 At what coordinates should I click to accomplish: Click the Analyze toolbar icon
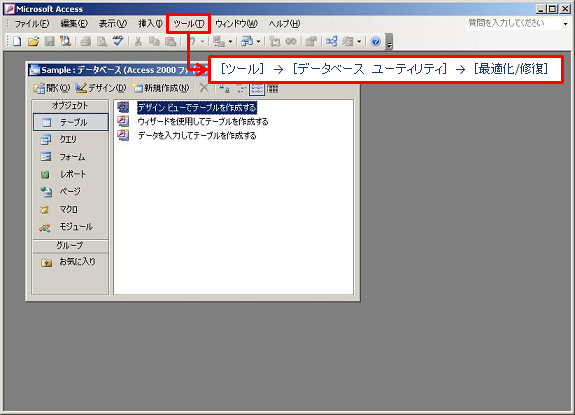coord(247,41)
